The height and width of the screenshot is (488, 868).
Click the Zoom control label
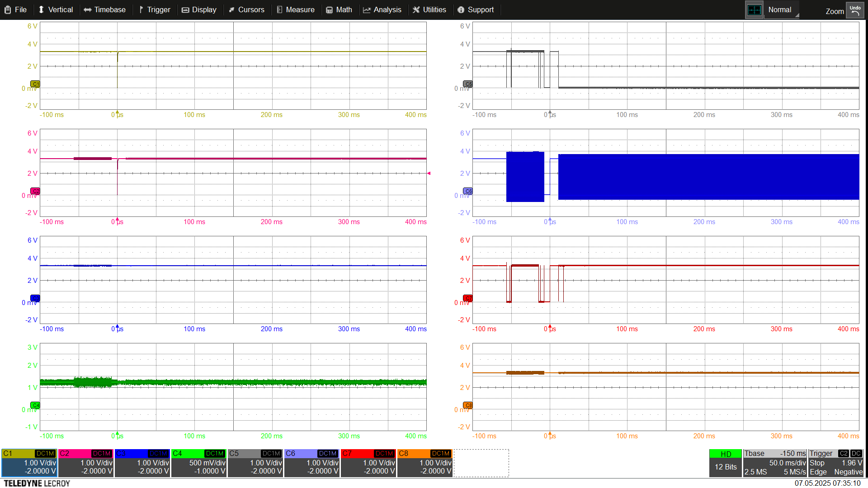coord(835,11)
